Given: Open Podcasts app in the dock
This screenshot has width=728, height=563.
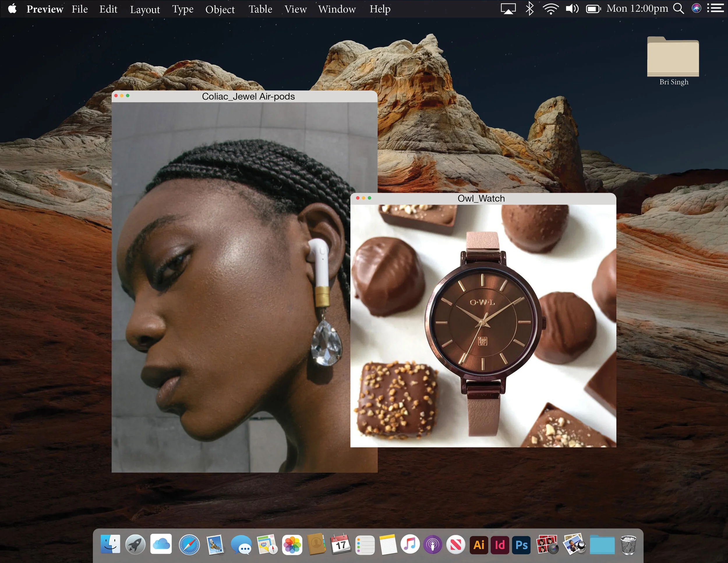Looking at the screenshot, I should click(x=433, y=545).
